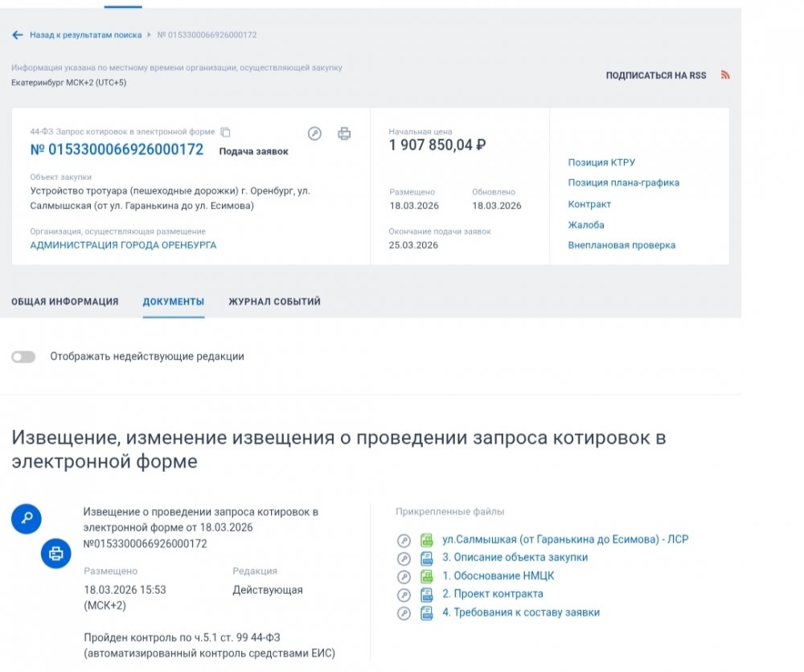Open Администрация города Оренбурга organization link
Screen dimensions: 804x672
(x=123, y=245)
